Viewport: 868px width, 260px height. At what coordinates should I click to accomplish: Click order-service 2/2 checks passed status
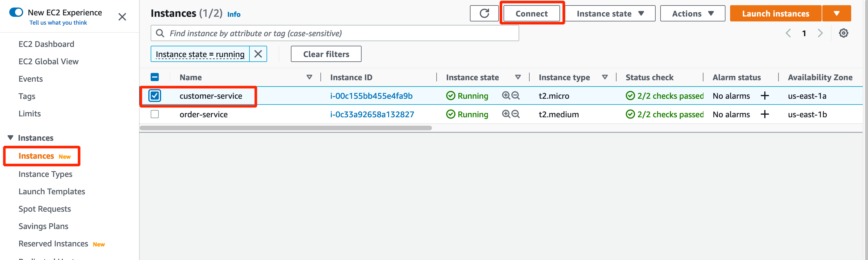tap(665, 114)
